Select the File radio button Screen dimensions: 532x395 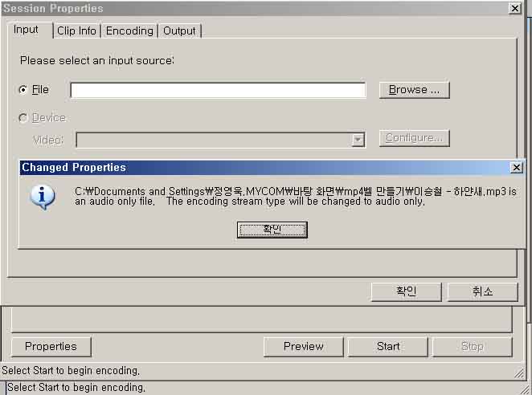point(23,89)
